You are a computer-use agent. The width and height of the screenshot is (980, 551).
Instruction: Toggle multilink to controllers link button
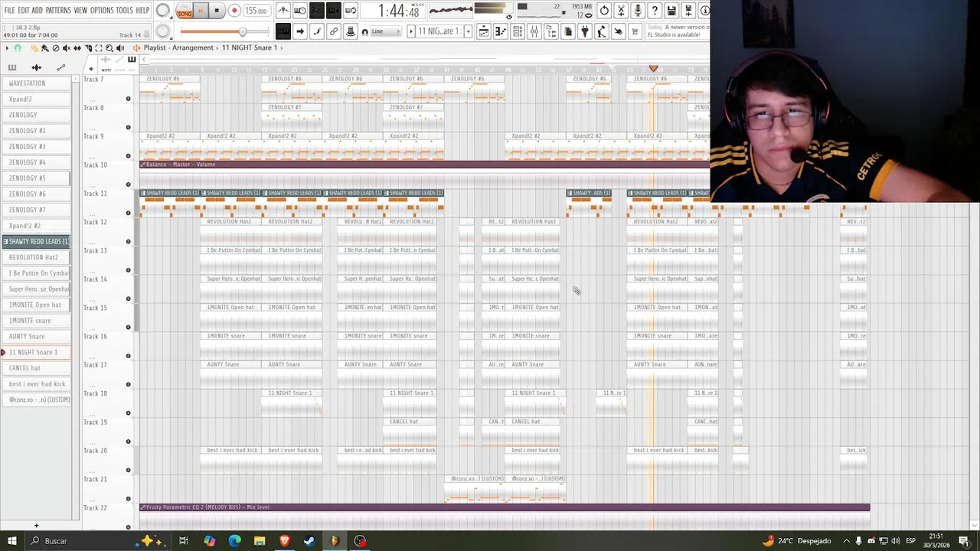pyautogui.click(x=334, y=31)
